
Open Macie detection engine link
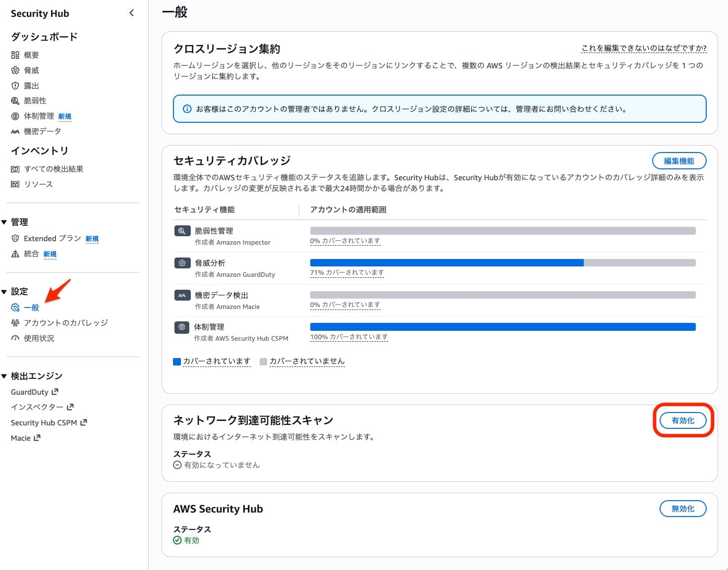21,438
